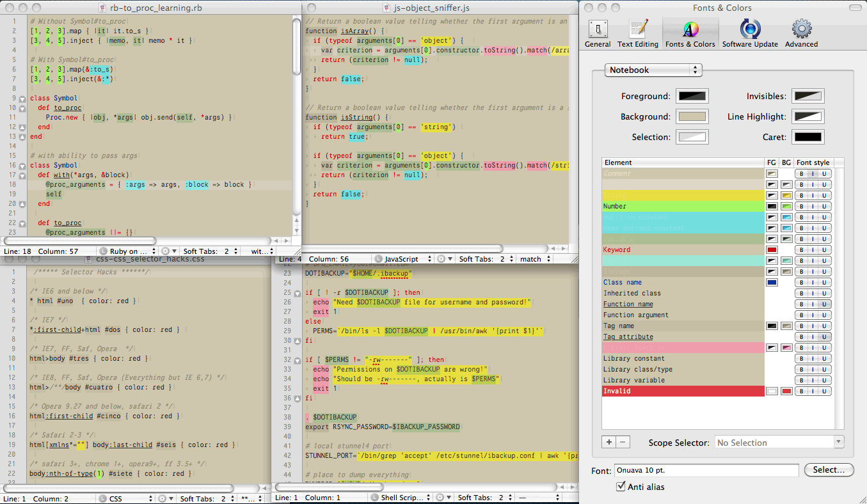Toggle underline for the Function name element
This screenshot has width=867, height=504.
[825, 304]
